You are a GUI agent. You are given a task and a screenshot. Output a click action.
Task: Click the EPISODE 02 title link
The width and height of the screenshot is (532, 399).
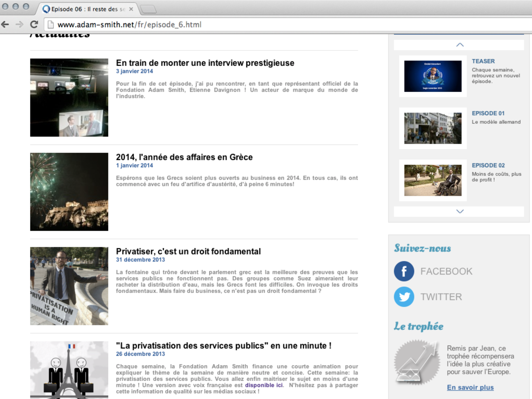(488, 165)
